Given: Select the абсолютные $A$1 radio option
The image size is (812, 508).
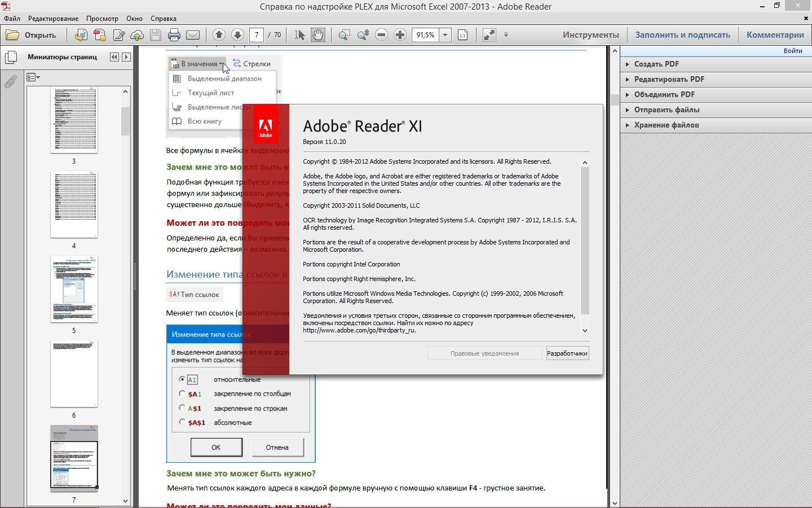Looking at the screenshot, I should pos(182,422).
